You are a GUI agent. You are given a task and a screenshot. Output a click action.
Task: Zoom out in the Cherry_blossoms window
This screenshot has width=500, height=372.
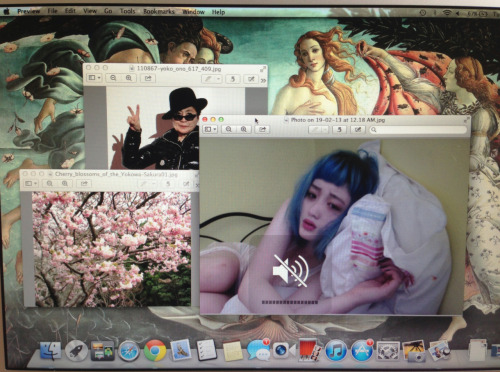pos(50,183)
